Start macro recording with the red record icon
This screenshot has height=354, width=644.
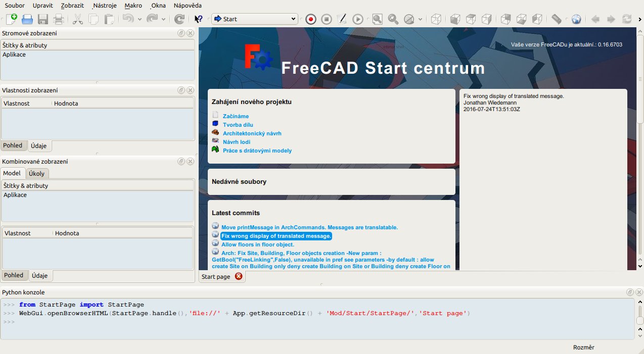(x=311, y=19)
